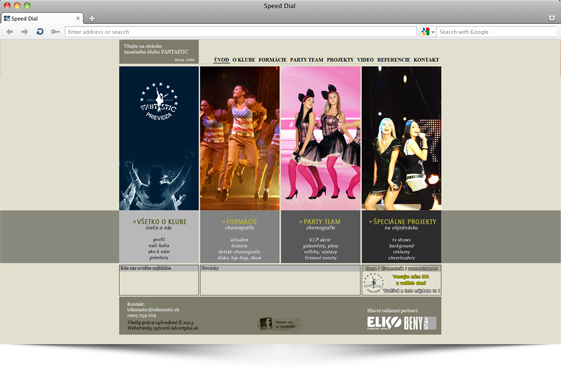561x370 pixels.
Task: Select the FORMÁCIE menu item
Action: click(x=273, y=60)
